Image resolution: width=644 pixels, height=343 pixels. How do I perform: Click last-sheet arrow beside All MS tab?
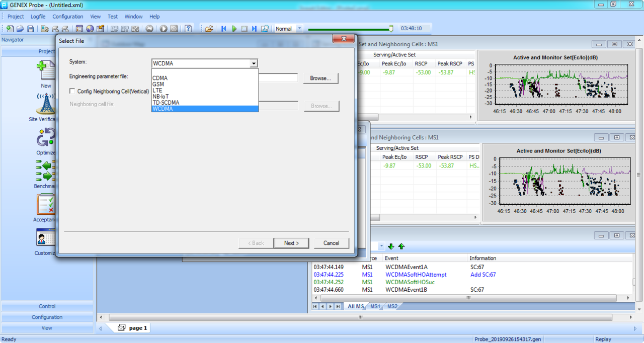tap(338, 306)
